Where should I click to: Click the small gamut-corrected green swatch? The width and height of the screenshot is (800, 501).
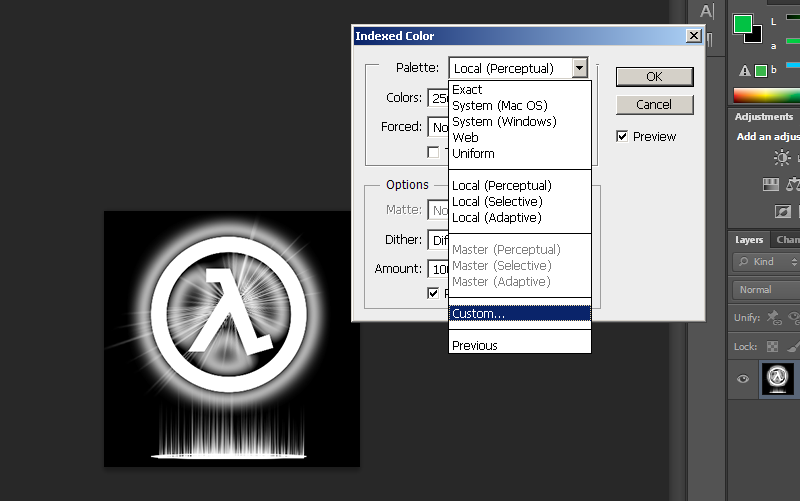pos(761,71)
